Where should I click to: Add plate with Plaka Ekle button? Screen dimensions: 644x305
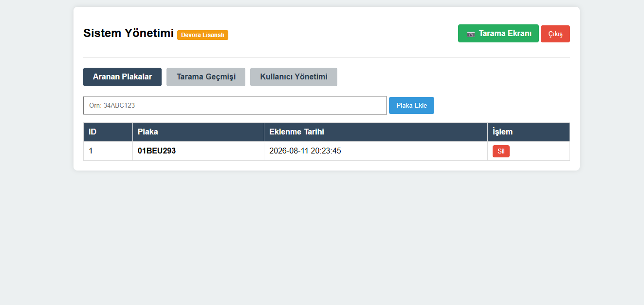[x=411, y=105]
